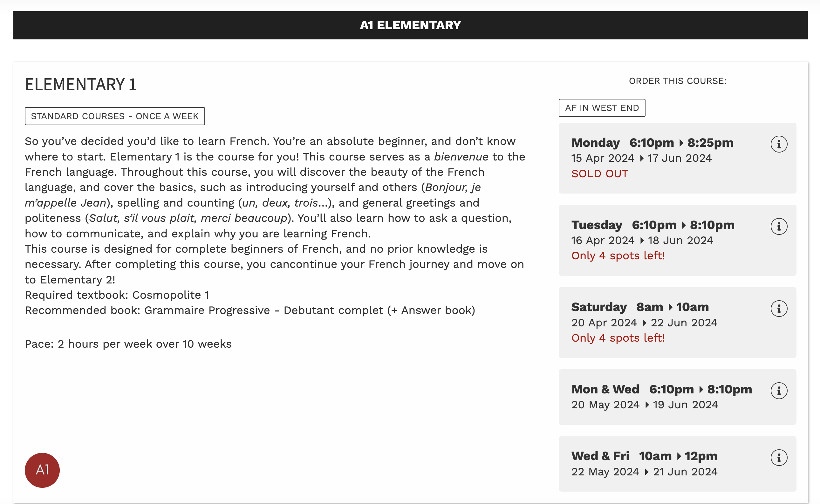
Task: Open info icon for Wed & Fri course
Action: coord(779,458)
